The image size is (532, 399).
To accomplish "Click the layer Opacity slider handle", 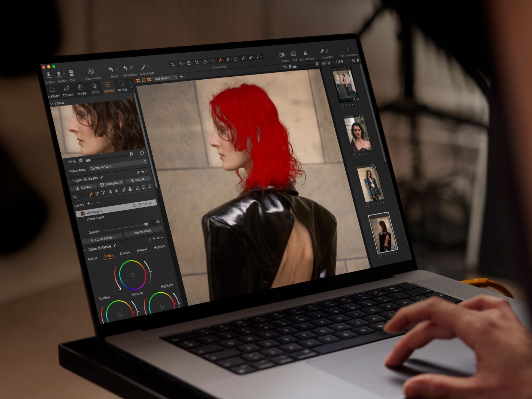I will click(x=146, y=224).
